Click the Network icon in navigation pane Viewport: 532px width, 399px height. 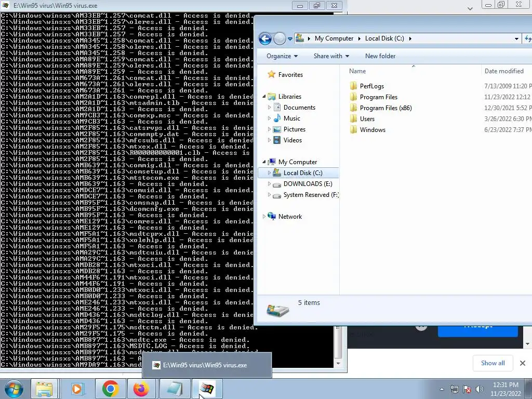coord(271,216)
